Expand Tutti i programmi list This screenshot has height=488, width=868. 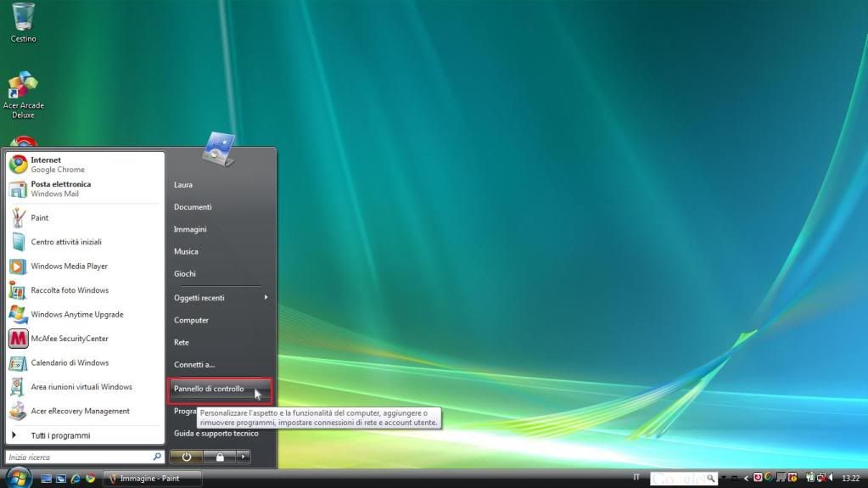coord(85,435)
